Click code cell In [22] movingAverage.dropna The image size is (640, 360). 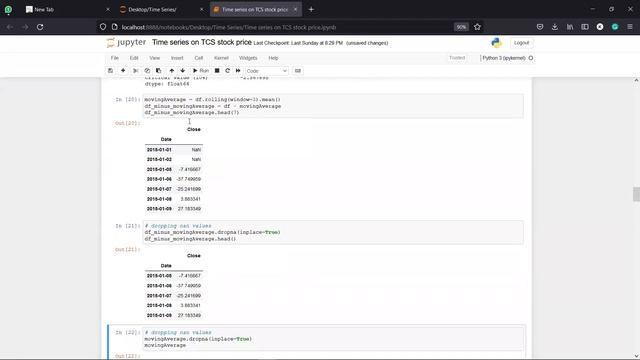click(x=333, y=339)
